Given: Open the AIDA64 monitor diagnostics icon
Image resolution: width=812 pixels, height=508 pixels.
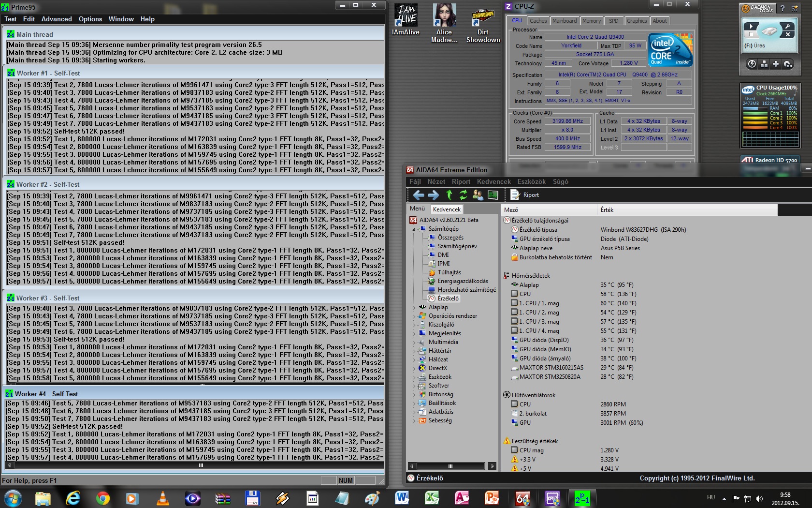Looking at the screenshot, I should tap(493, 195).
